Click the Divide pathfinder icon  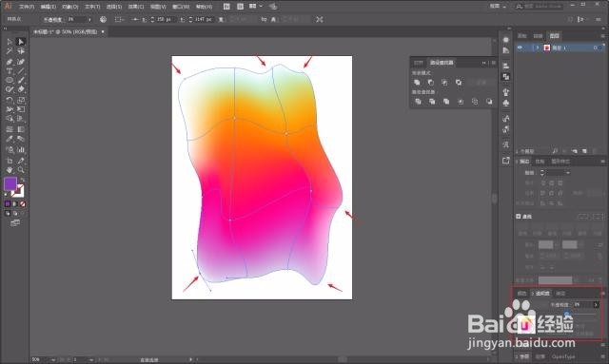[x=418, y=102]
